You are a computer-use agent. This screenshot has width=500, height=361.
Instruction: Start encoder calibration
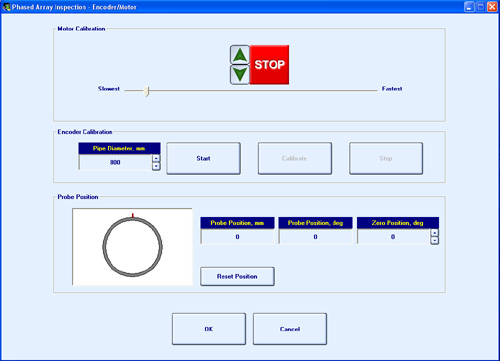pyautogui.click(x=203, y=158)
